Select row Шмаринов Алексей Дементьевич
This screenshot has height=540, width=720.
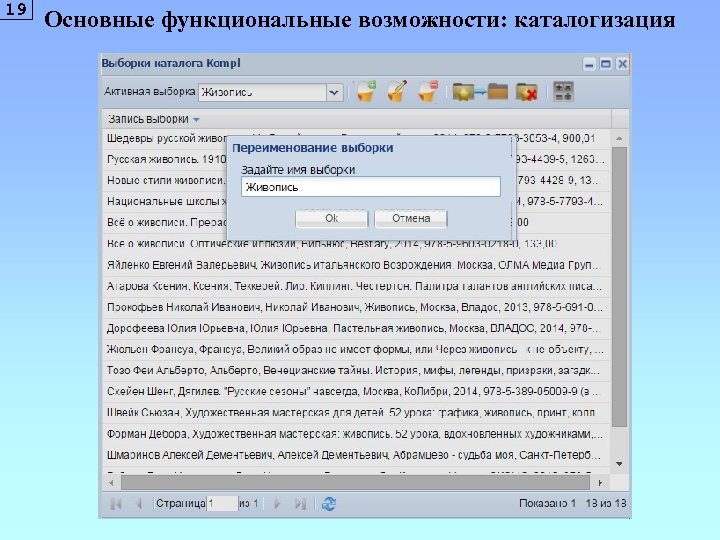coord(357,455)
